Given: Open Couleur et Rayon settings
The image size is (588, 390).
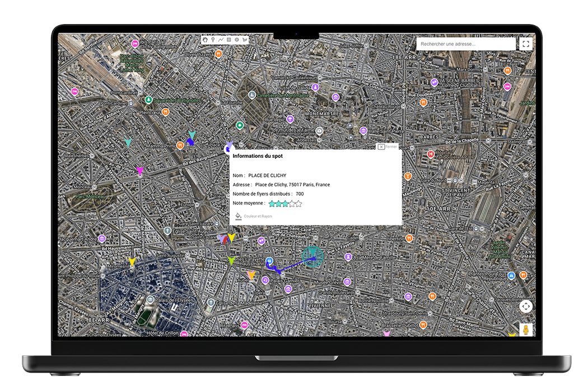Looking at the screenshot, I should (x=258, y=216).
